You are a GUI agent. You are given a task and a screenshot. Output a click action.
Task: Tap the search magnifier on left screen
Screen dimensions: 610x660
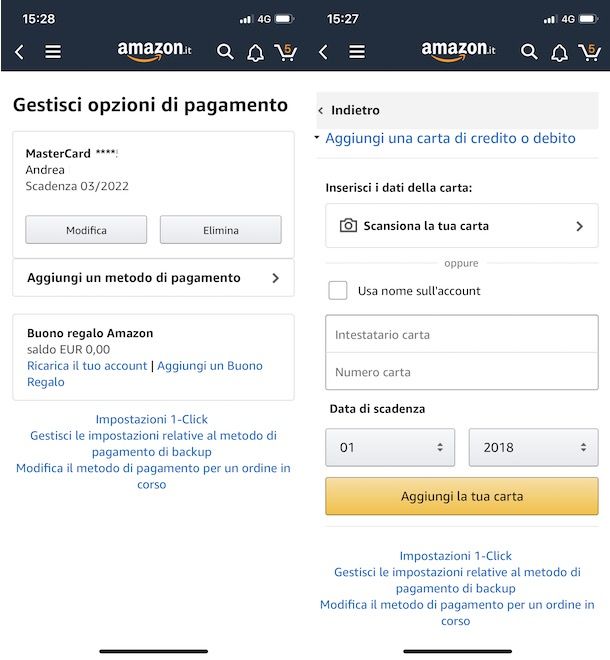click(225, 52)
